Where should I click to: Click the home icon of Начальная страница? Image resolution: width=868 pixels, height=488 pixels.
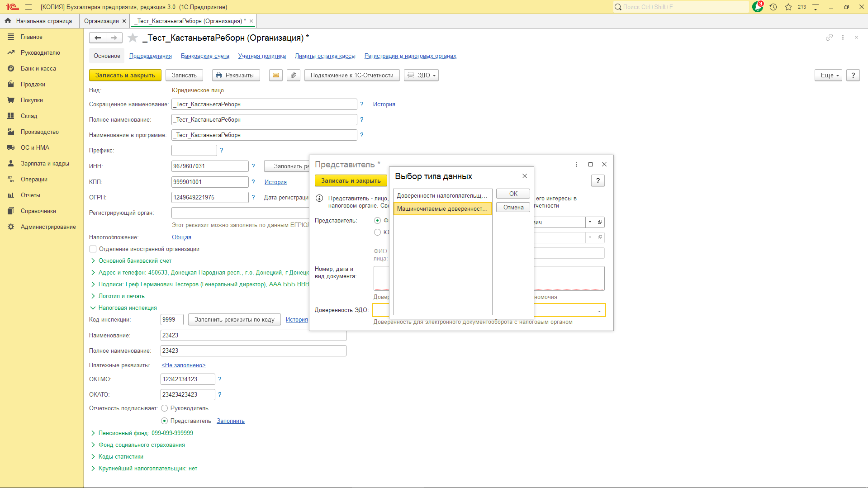click(8, 21)
